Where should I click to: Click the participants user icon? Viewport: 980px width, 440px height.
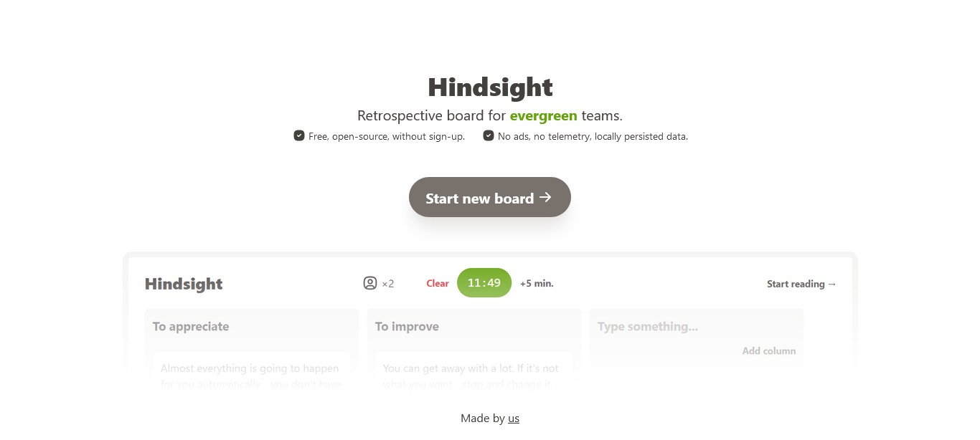click(x=370, y=283)
